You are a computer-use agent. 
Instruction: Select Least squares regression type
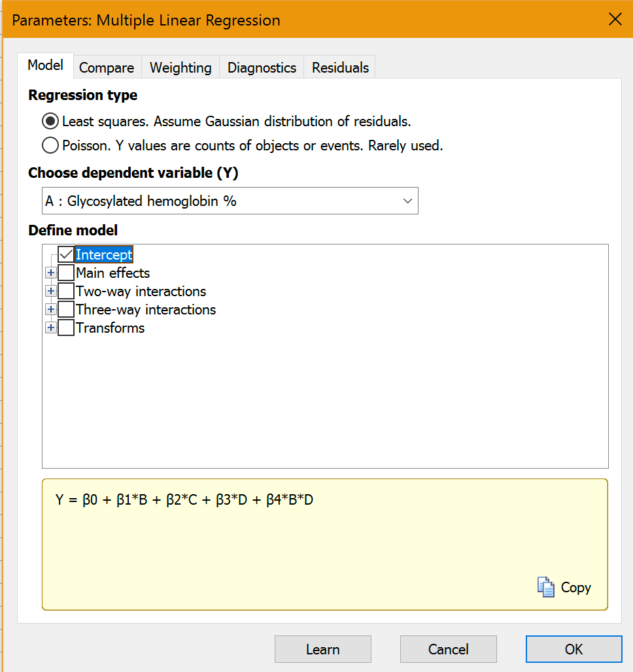click(50, 122)
